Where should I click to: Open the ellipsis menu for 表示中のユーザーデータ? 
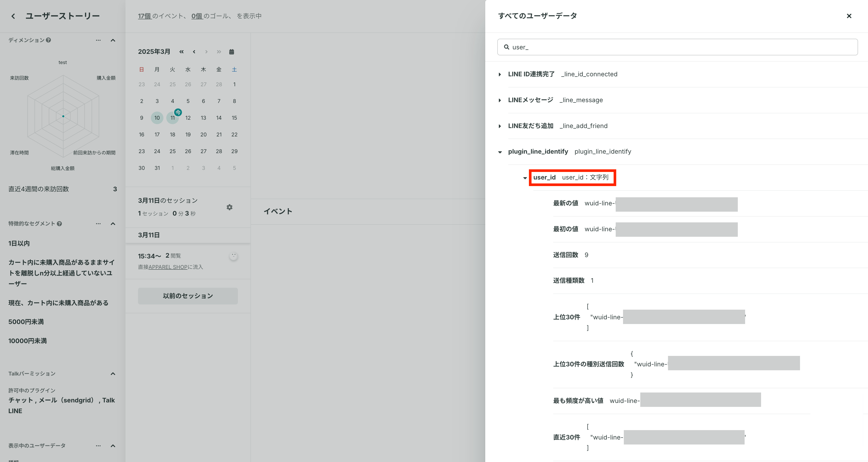click(98, 446)
